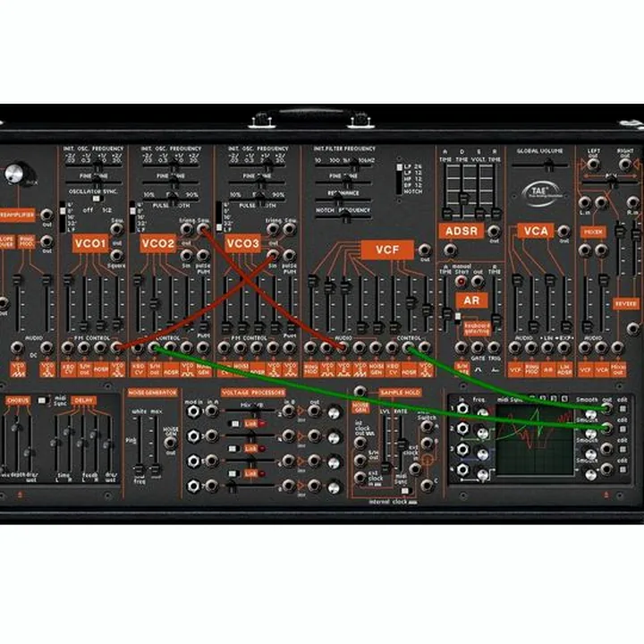Click the Sample Hold S/H out jack

click(360, 460)
